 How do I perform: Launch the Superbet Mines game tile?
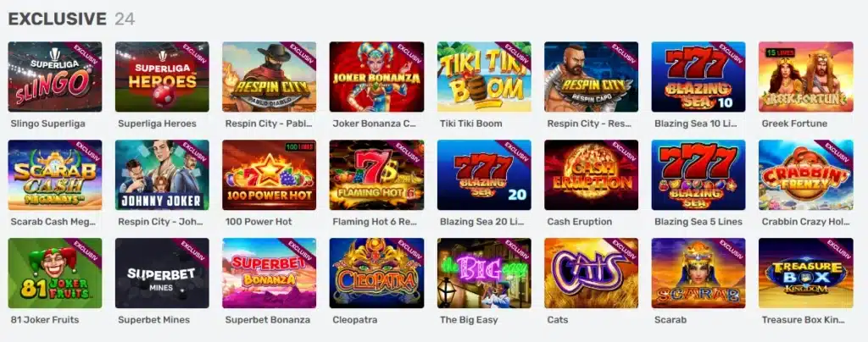click(162, 273)
